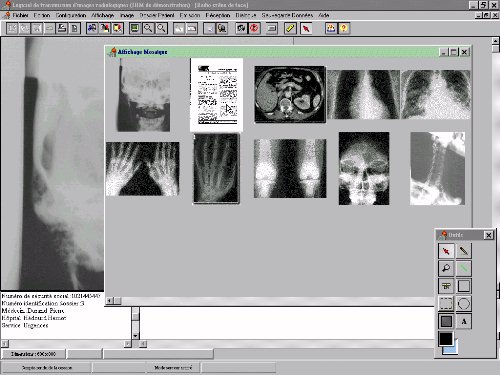
Task: Select the frontal skull X-ray thumbnail
Action: point(364,168)
